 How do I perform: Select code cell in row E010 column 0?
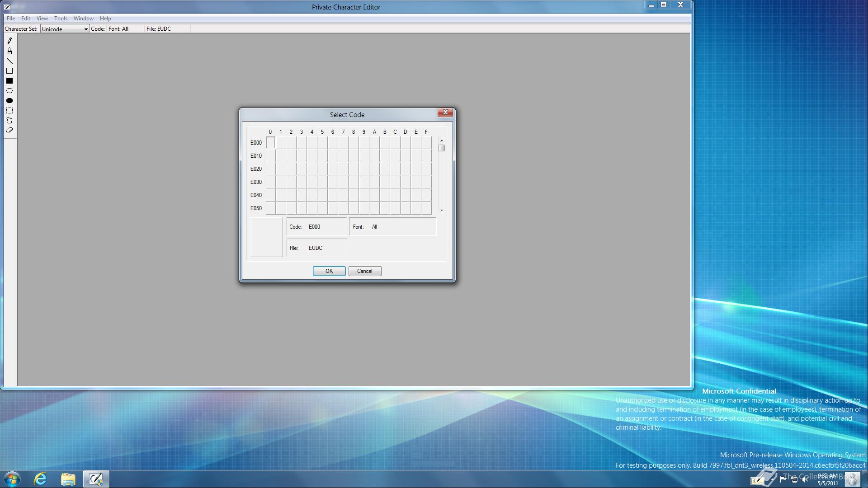[270, 156]
